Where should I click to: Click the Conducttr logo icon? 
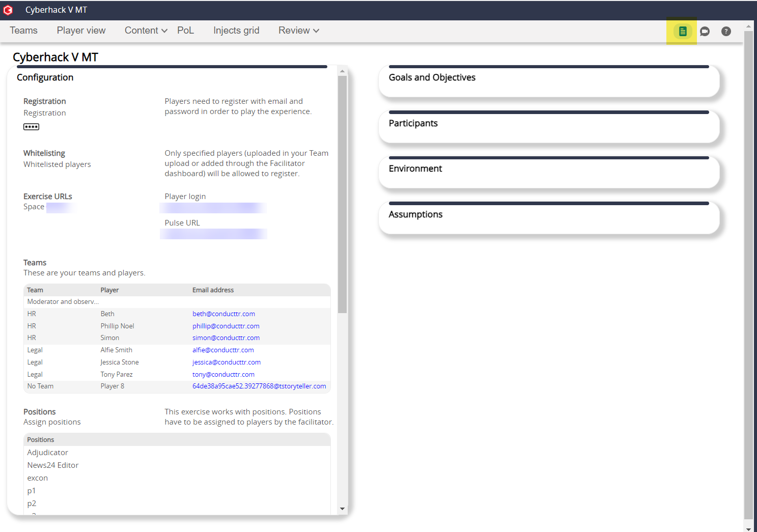8,10
